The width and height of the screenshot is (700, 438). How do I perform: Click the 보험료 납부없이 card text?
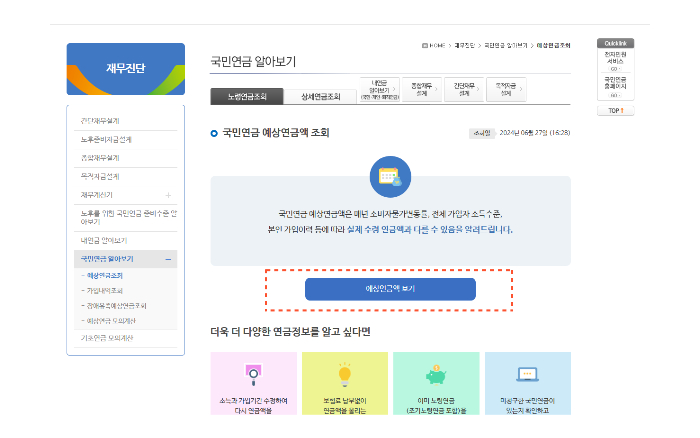(x=345, y=406)
